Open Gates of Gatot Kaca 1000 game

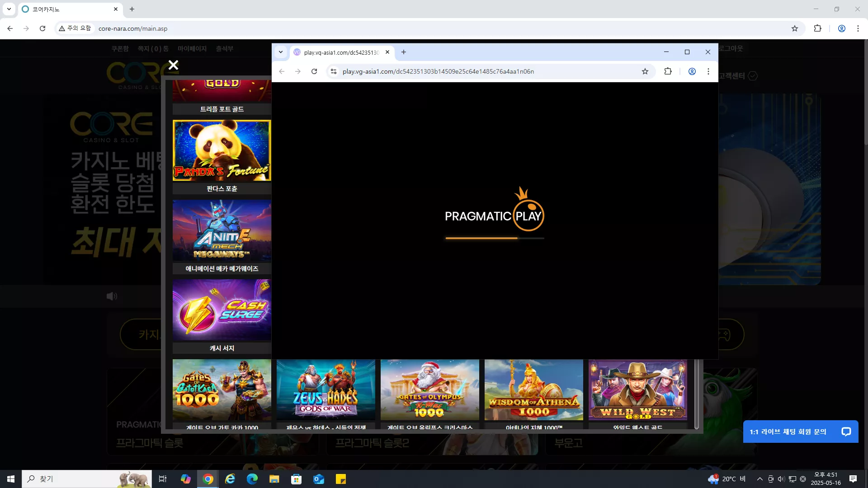pos(222,390)
